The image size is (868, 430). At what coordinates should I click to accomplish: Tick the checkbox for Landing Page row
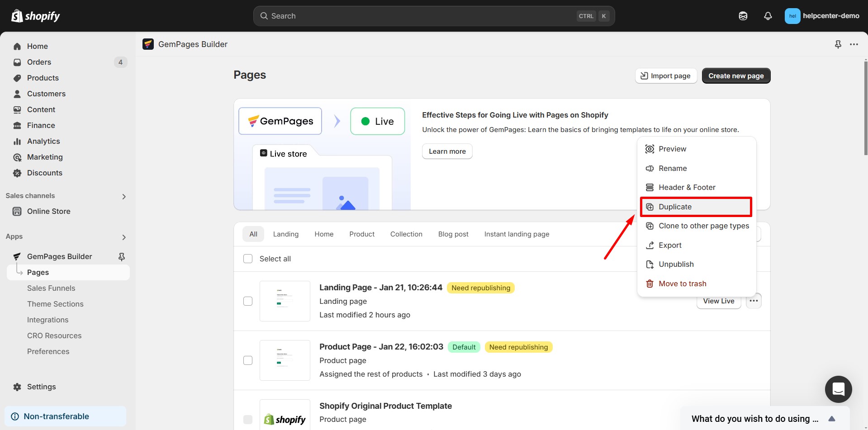tap(248, 301)
